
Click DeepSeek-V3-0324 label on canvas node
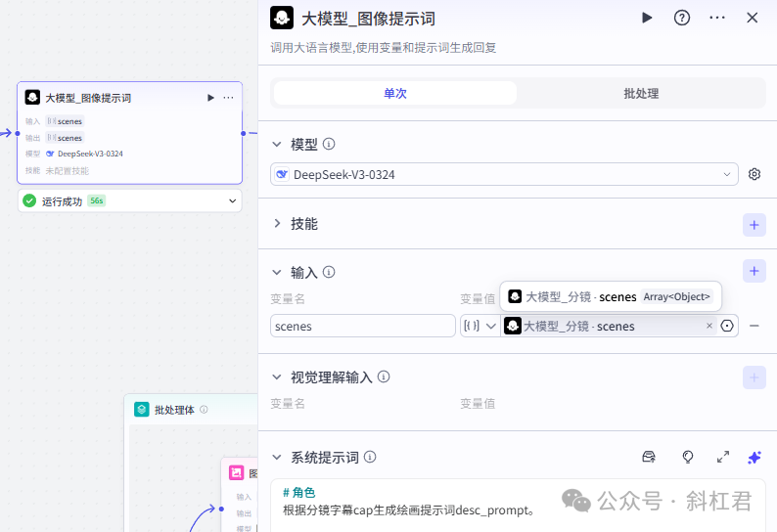click(x=90, y=155)
